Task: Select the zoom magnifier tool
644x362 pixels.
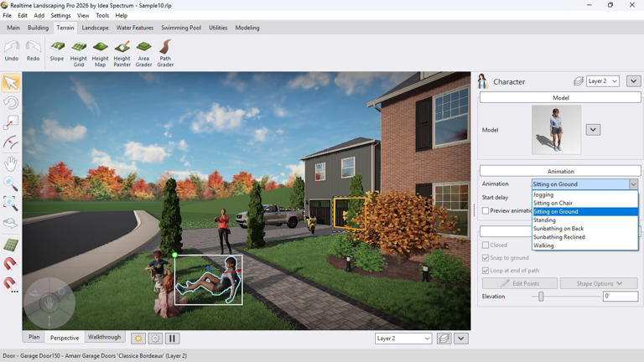Action: [x=11, y=183]
